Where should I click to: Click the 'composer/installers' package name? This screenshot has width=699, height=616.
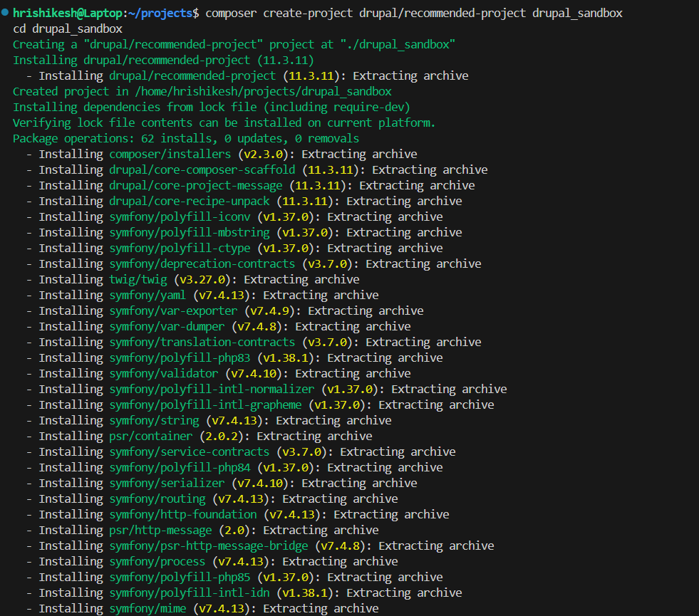pyautogui.click(x=170, y=154)
